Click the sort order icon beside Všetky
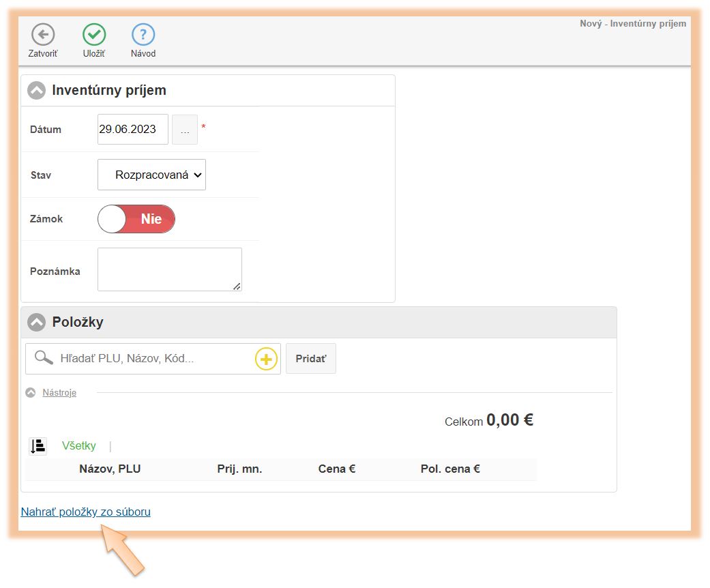The width and height of the screenshot is (710, 588). click(38, 446)
